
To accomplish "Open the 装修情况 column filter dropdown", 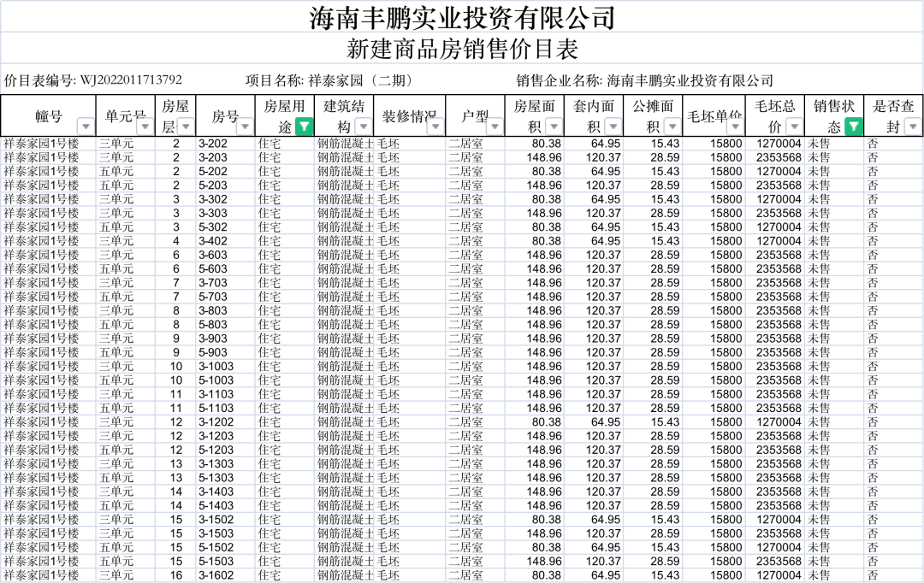I will [435, 127].
